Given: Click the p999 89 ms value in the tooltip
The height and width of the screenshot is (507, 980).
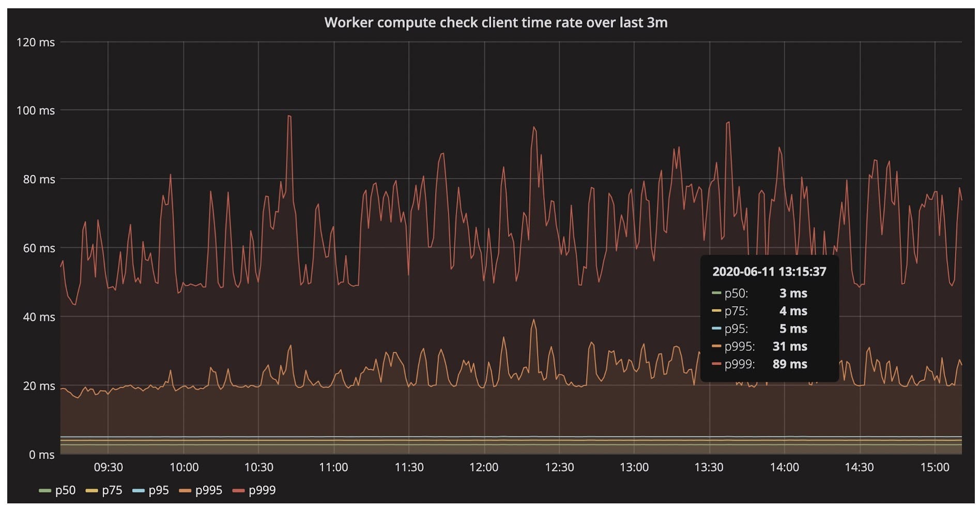Looking at the screenshot, I should (x=789, y=364).
